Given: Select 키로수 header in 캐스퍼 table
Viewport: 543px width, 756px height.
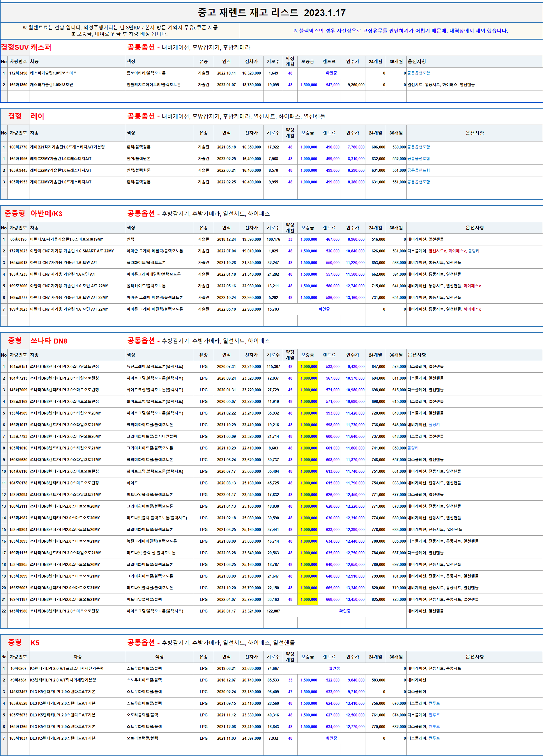Looking at the screenshot, I should 273,61.
